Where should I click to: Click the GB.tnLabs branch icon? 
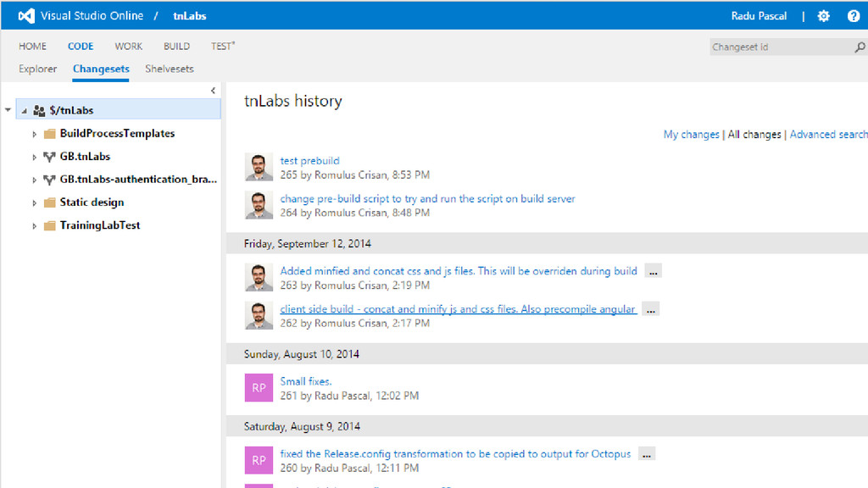(49, 157)
